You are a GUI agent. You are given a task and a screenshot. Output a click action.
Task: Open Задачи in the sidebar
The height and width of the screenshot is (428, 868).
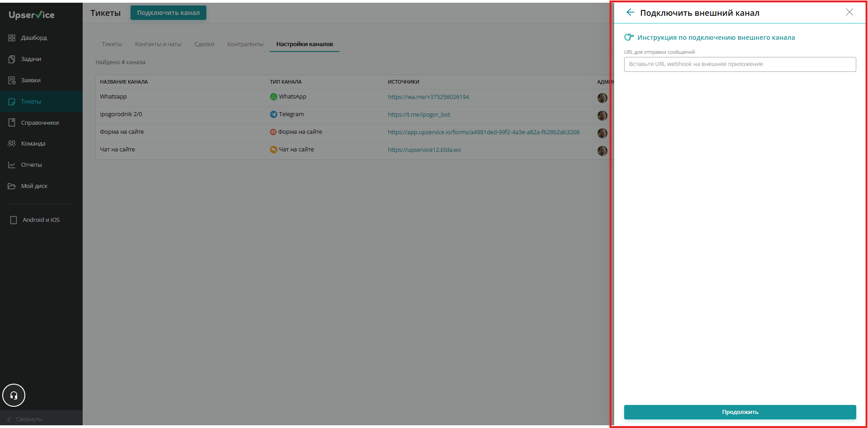point(31,59)
